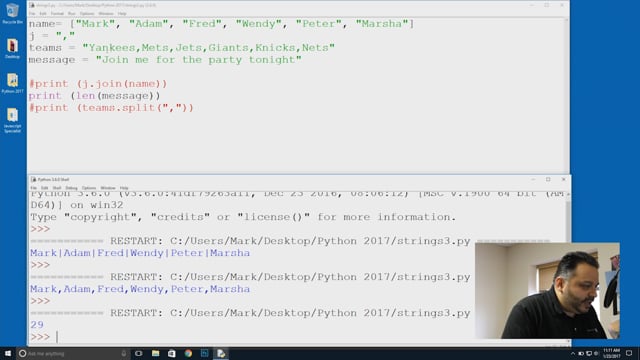
Task: Click the message string "Join me for the party tonight"
Action: 199,60
